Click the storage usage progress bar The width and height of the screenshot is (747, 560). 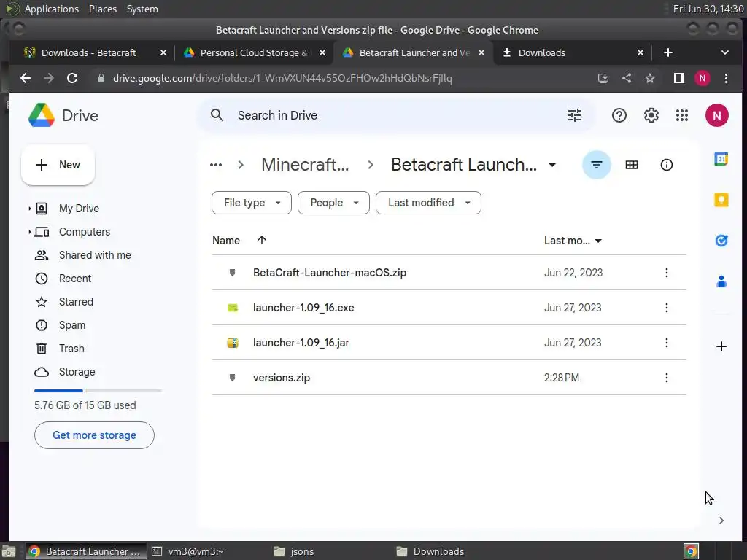(x=98, y=391)
